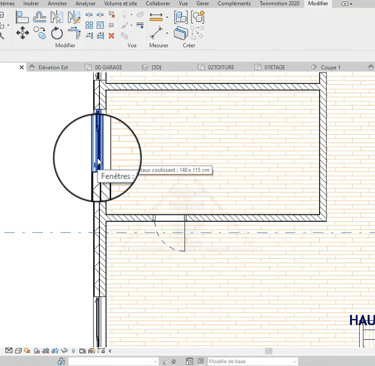The width and height of the screenshot is (375, 366).
Task: Click the Unpin tool
Action: point(111,14)
